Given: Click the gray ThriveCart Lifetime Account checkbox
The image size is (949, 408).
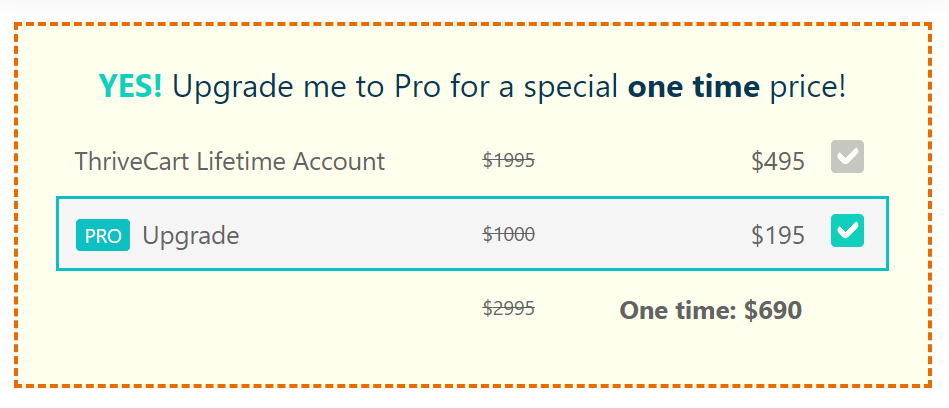Looking at the screenshot, I should 847,157.
